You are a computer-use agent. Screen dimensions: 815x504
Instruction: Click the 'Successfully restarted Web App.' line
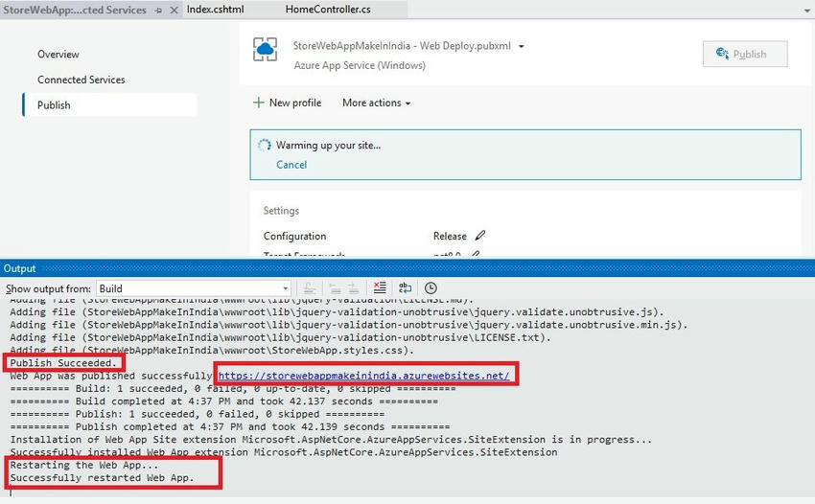[102, 477]
